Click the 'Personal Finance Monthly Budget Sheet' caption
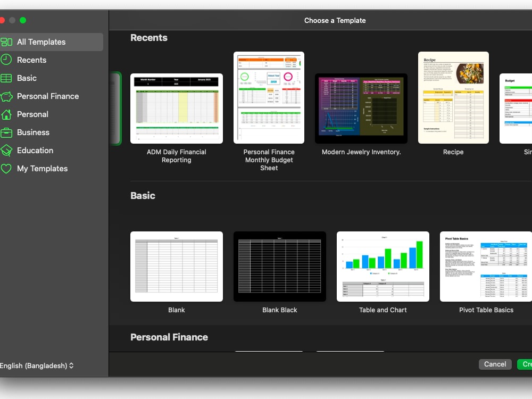This screenshot has width=532, height=399. coord(269,160)
